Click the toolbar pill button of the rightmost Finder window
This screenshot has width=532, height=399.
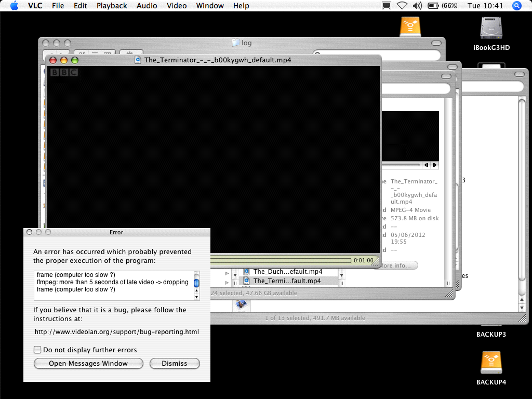point(519,74)
